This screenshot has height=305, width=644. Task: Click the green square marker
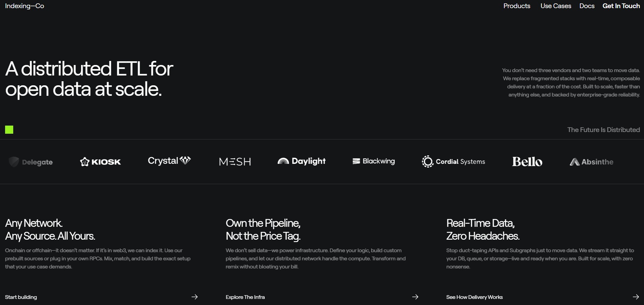click(9, 130)
